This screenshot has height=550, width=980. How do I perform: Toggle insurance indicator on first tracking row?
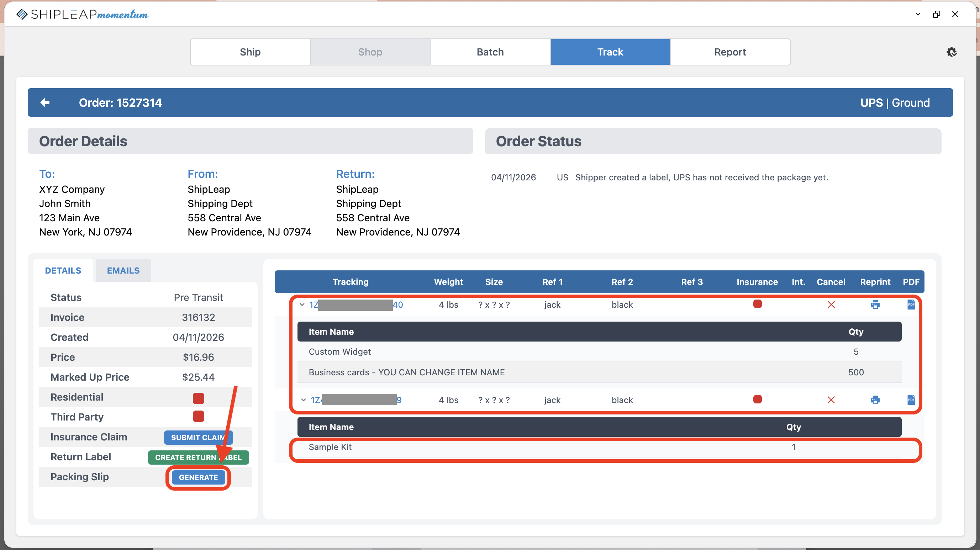coord(757,304)
